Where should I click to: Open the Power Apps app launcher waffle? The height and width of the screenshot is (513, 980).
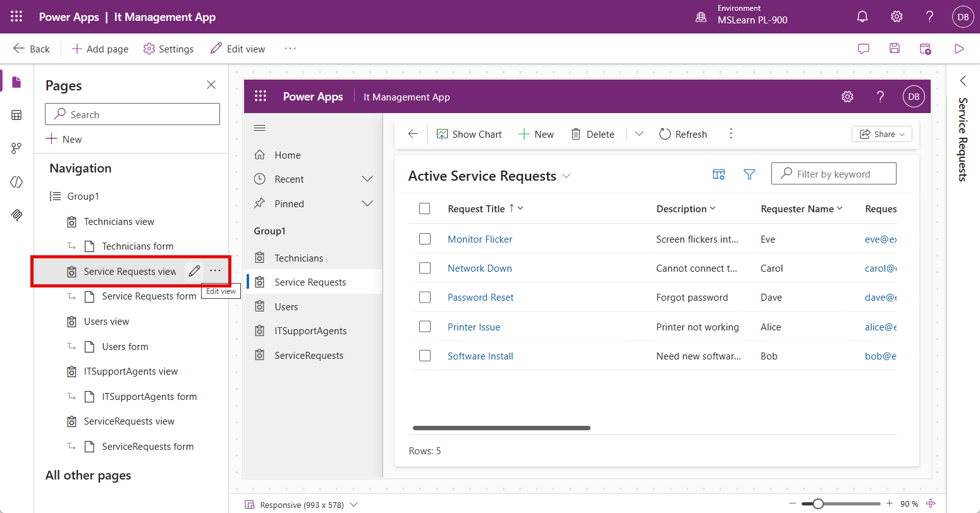pos(16,17)
